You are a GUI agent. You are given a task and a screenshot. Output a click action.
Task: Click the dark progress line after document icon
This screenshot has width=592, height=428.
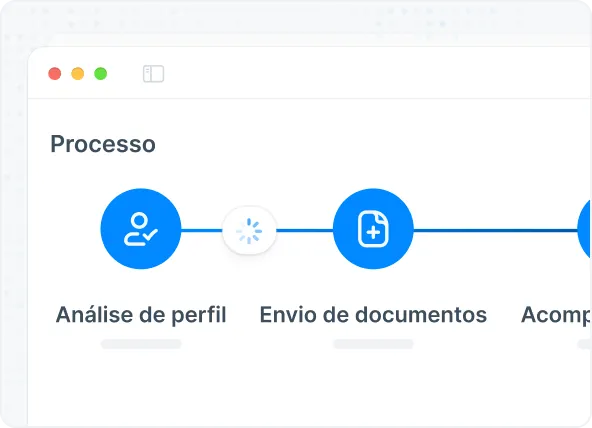495,230
